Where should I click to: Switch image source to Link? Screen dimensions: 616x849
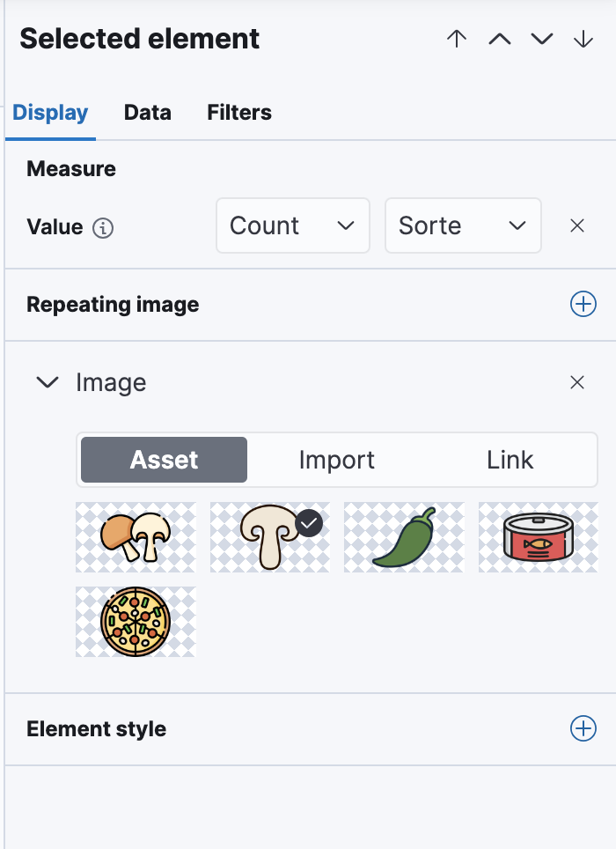click(509, 460)
